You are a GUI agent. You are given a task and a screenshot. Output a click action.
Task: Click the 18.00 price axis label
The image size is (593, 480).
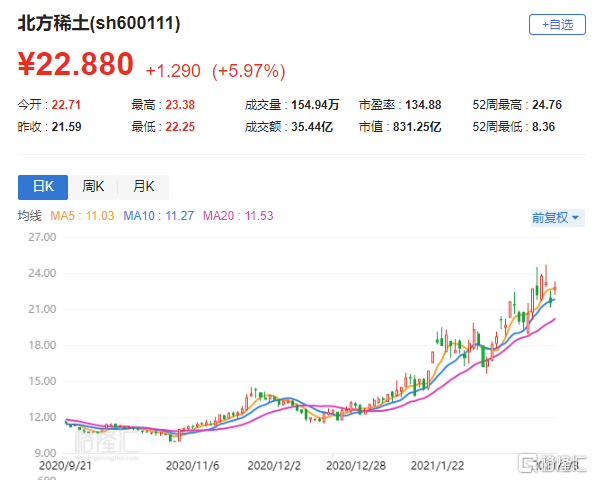click(42, 345)
